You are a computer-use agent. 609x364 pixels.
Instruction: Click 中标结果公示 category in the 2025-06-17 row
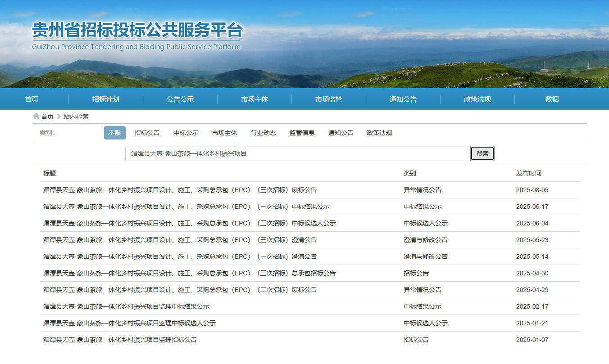click(x=423, y=207)
